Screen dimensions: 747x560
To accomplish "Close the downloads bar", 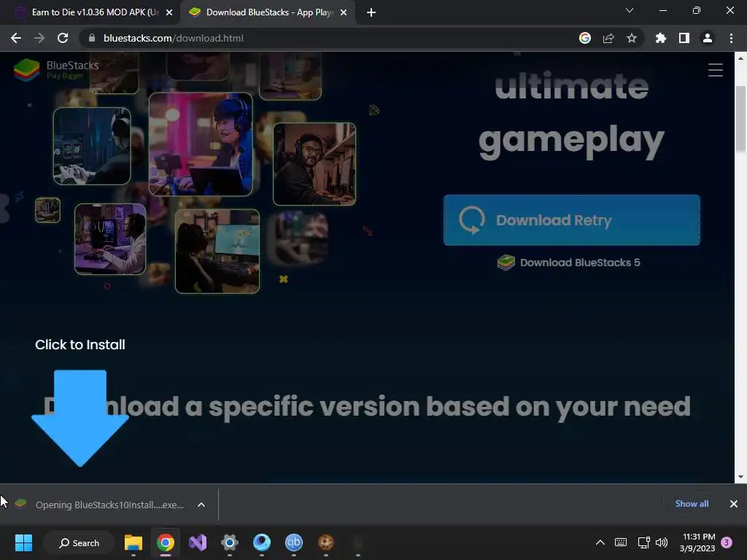I will pos(734,504).
